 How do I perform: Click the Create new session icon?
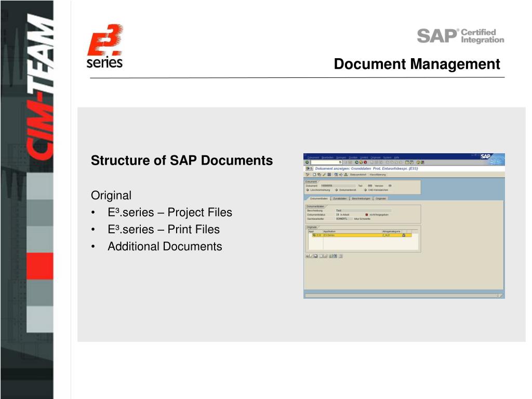407,163
